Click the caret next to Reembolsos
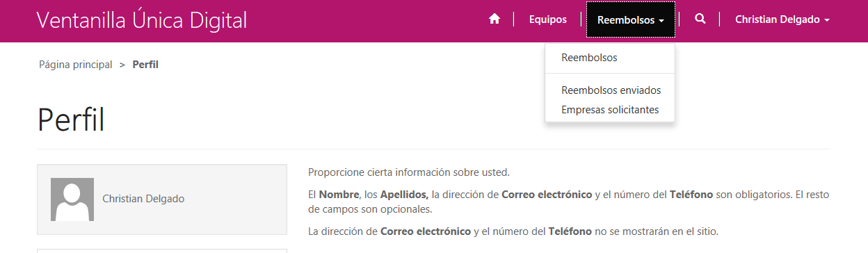868x253 pixels. [661, 21]
